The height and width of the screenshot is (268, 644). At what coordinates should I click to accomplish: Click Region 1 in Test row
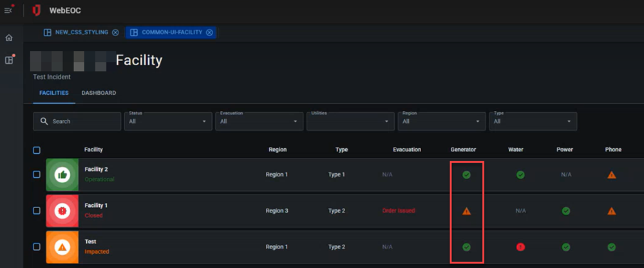277,247
